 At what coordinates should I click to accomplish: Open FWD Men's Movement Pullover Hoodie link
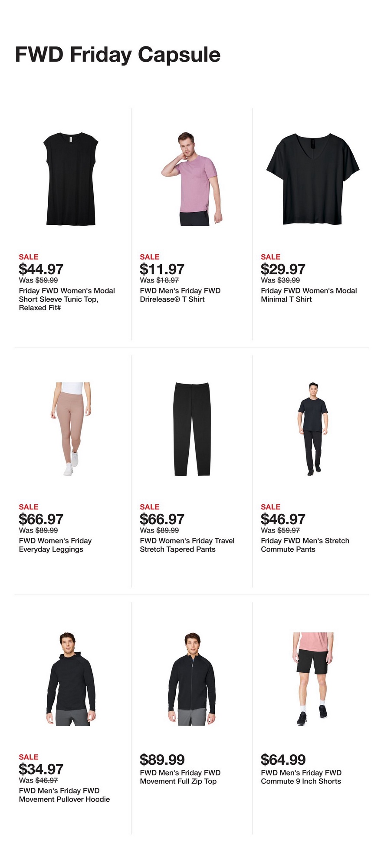pyautogui.click(x=64, y=795)
